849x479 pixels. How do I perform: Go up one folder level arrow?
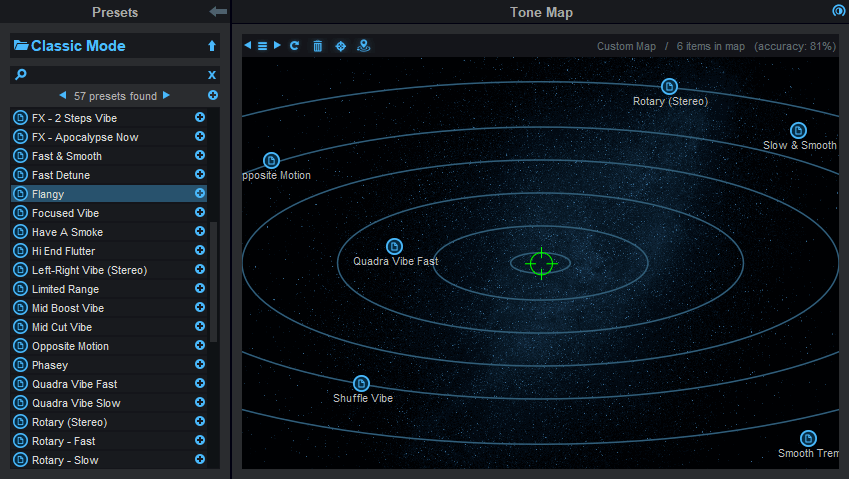click(212, 46)
